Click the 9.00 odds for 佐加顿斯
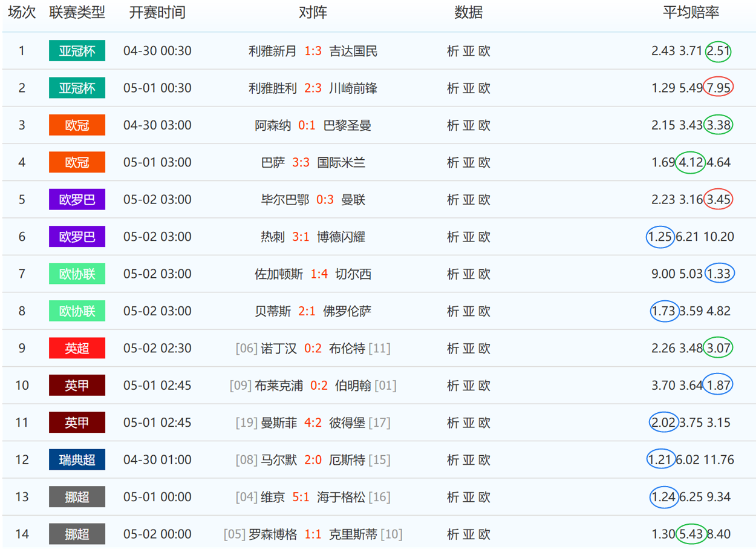 (x=663, y=274)
